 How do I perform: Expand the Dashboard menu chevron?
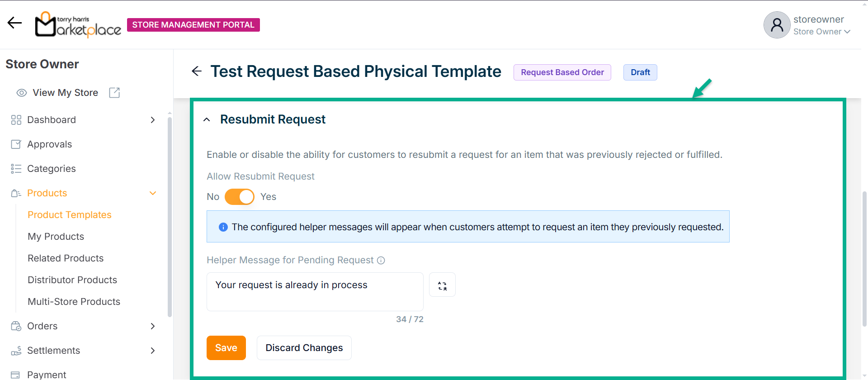[x=152, y=120]
